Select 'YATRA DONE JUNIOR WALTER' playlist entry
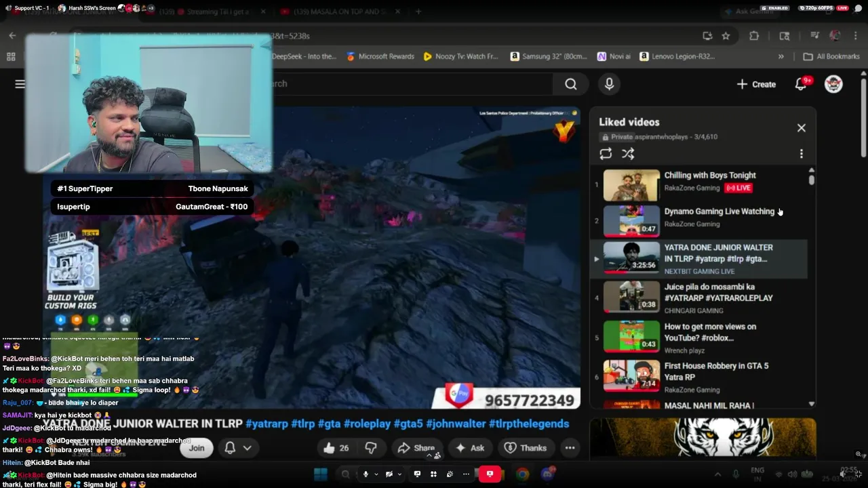868x488 pixels. tap(698, 258)
